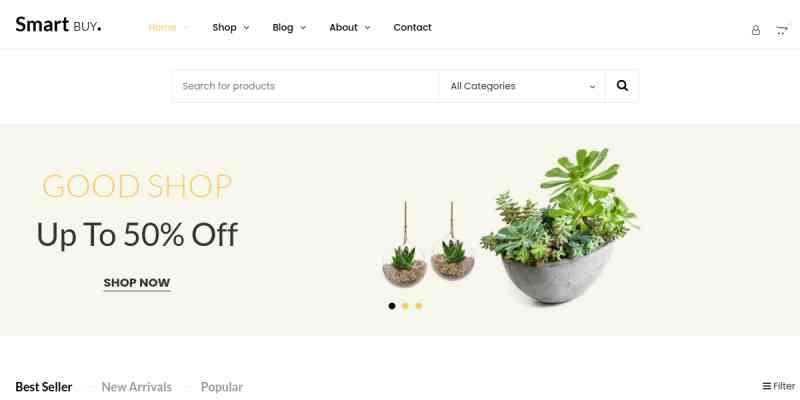Open the user account icon
Image resolution: width=800 pixels, height=400 pixels.
(x=756, y=31)
